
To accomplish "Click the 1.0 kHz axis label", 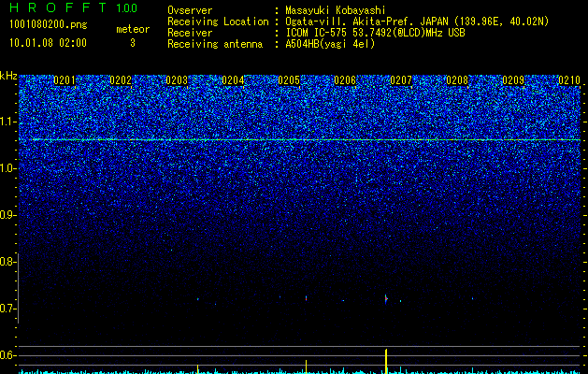I will pos(7,168).
